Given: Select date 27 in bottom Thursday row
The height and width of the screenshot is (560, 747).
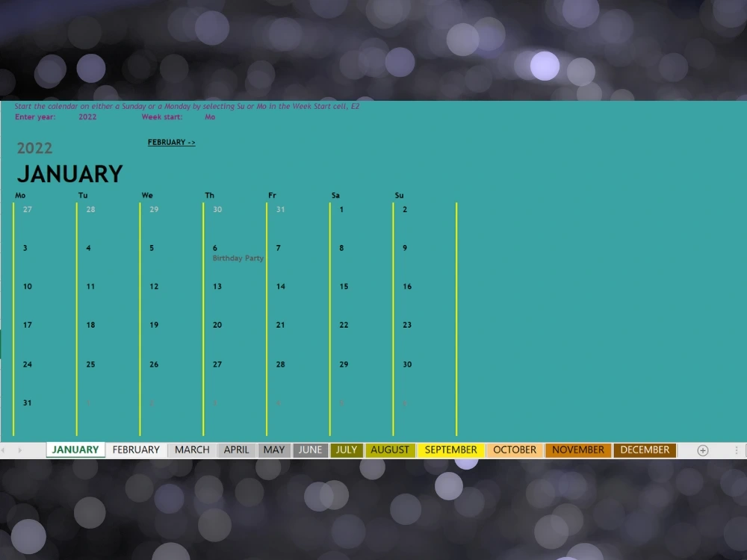Looking at the screenshot, I should coord(217,364).
